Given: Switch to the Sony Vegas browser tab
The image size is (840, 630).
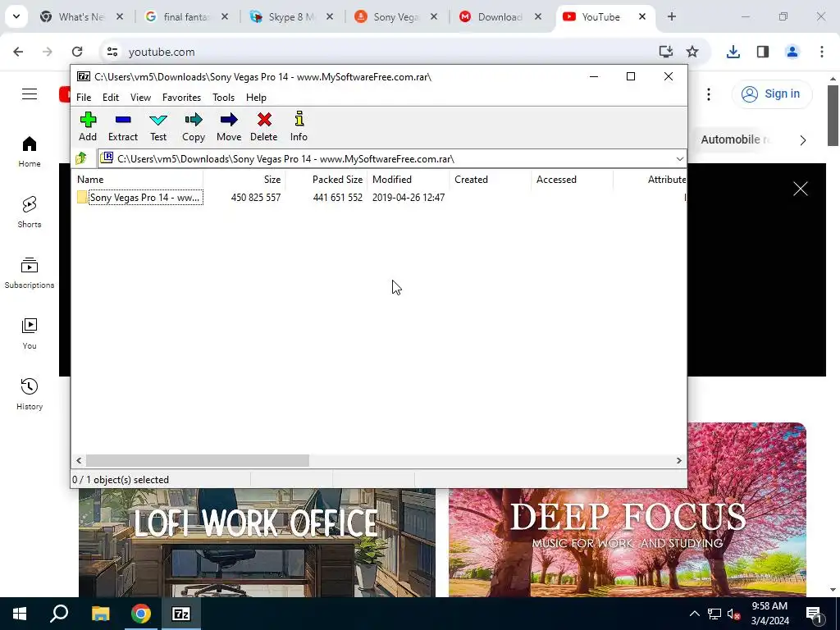Looking at the screenshot, I should [x=396, y=17].
